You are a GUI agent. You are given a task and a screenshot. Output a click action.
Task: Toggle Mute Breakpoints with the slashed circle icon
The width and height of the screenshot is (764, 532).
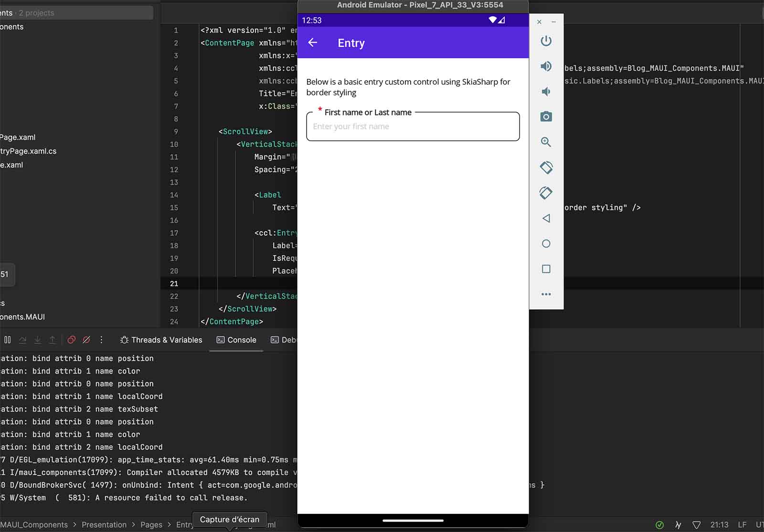coord(86,340)
